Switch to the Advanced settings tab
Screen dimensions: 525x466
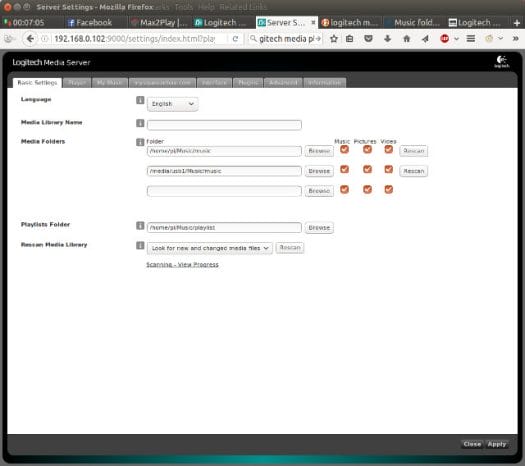point(283,82)
